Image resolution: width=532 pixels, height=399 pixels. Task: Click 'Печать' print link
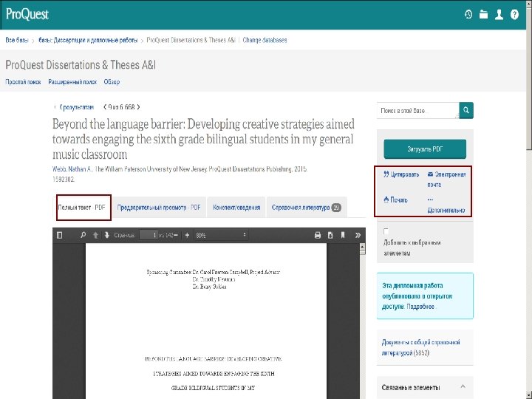click(395, 199)
